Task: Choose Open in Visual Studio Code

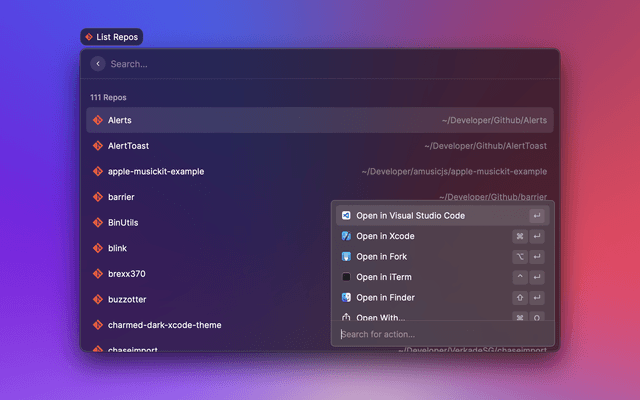Action: point(410,216)
